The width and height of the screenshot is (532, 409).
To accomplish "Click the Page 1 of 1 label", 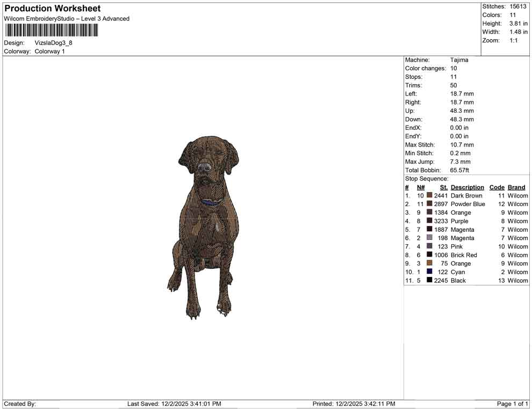I will [x=511, y=404].
